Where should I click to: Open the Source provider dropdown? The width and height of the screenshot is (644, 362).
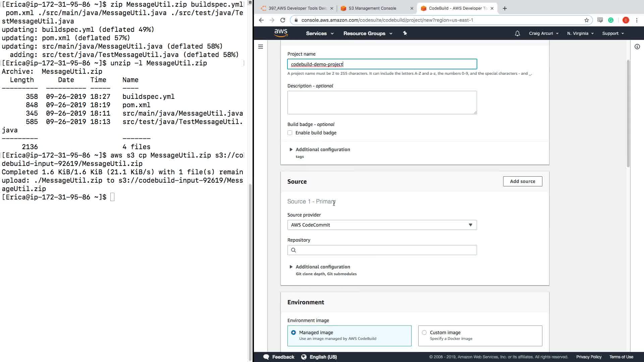coord(382,225)
